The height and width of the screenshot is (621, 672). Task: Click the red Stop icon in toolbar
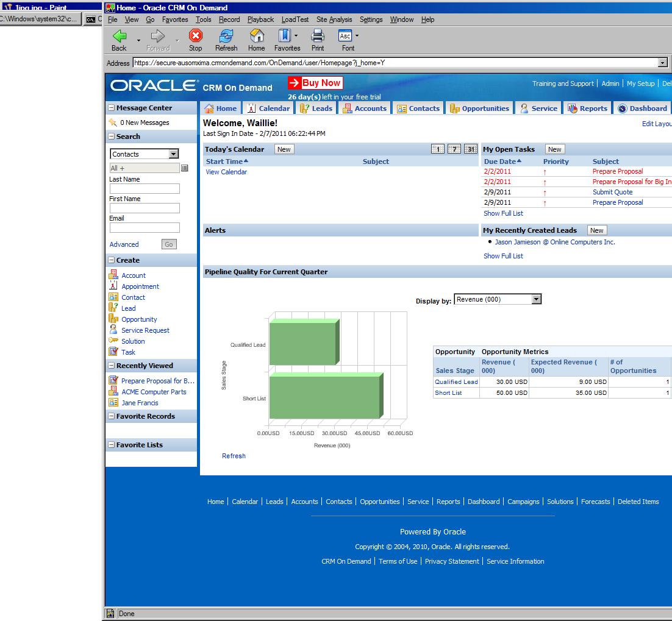click(x=195, y=36)
